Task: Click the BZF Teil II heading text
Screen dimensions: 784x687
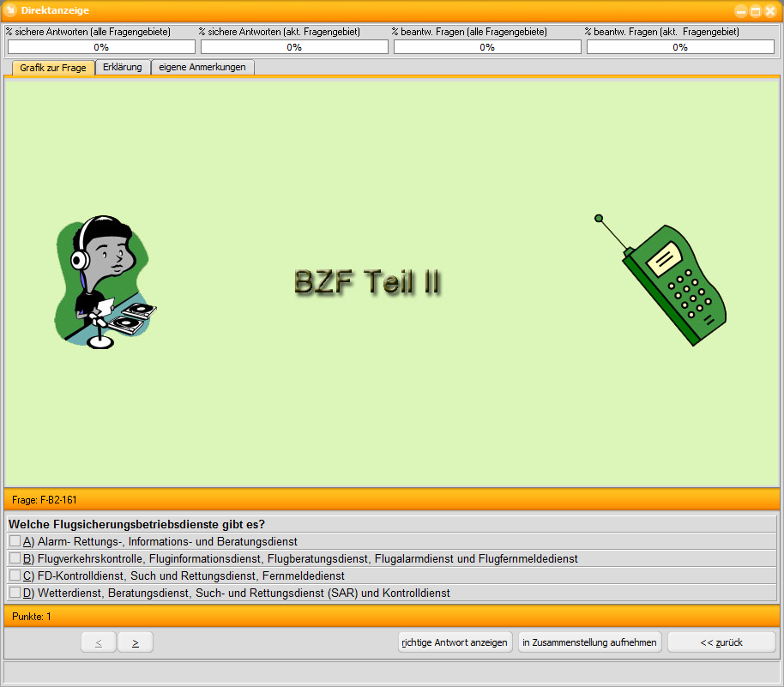Action: pyautogui.click(x=367, y=281)
